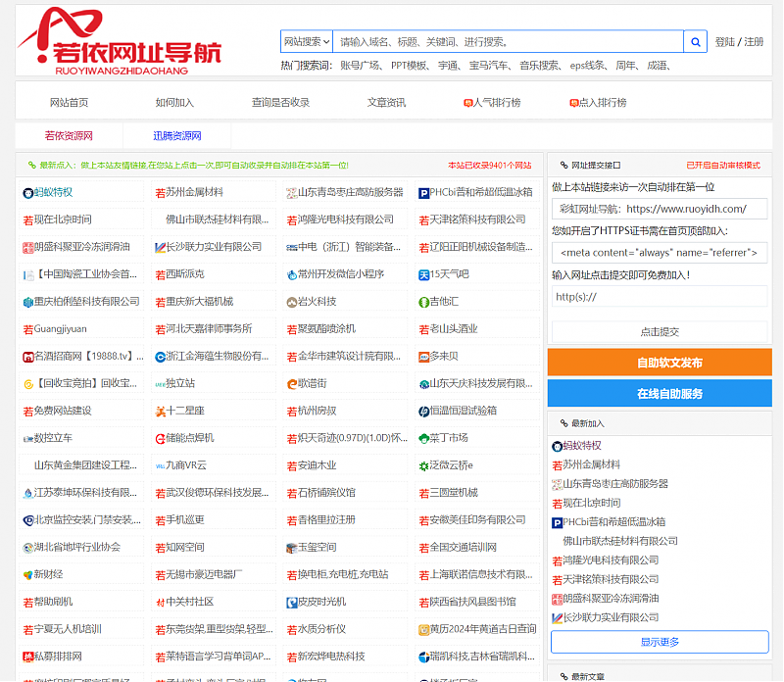Open the 苏州金属材料 link in grid
Image resolution: width=784 pixels, height=682 pixels.
(x=194, y=192)
